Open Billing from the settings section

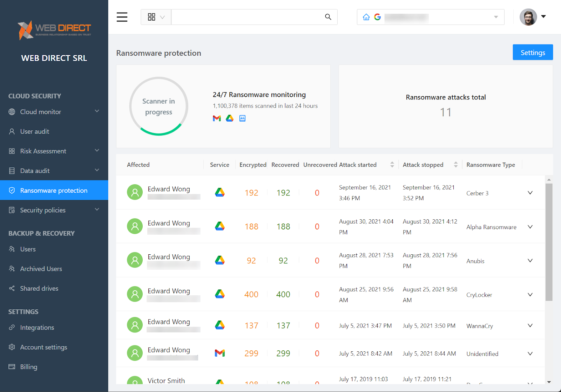[x=28, y=367]
